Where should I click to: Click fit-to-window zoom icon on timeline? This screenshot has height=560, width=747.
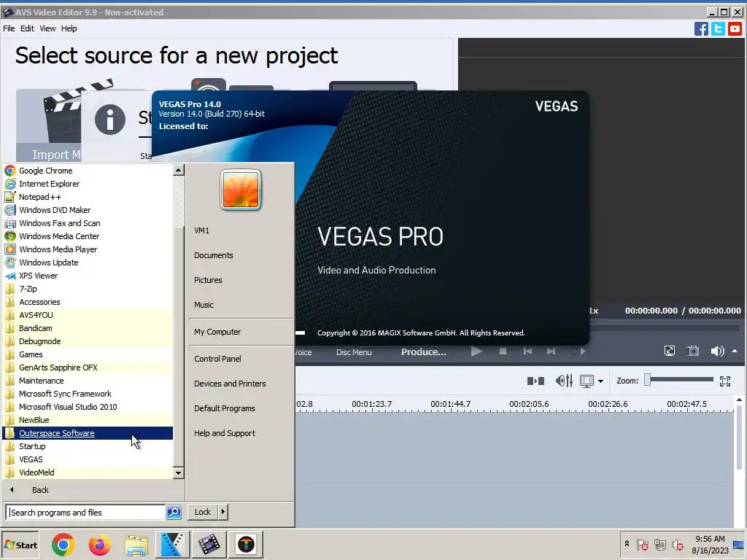725,381
